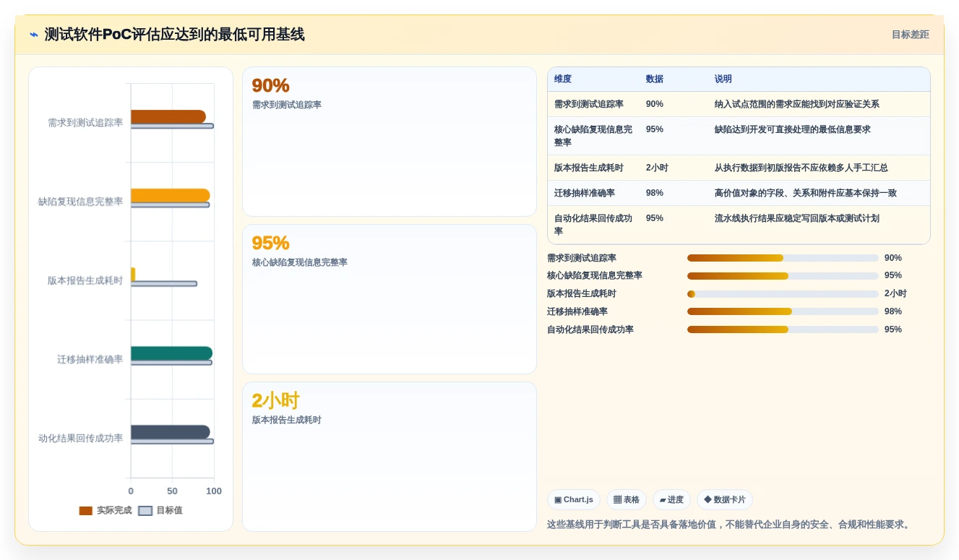The image size is (959, 560).
Task: Click the 98% progress list value
Action: [893, 311]
